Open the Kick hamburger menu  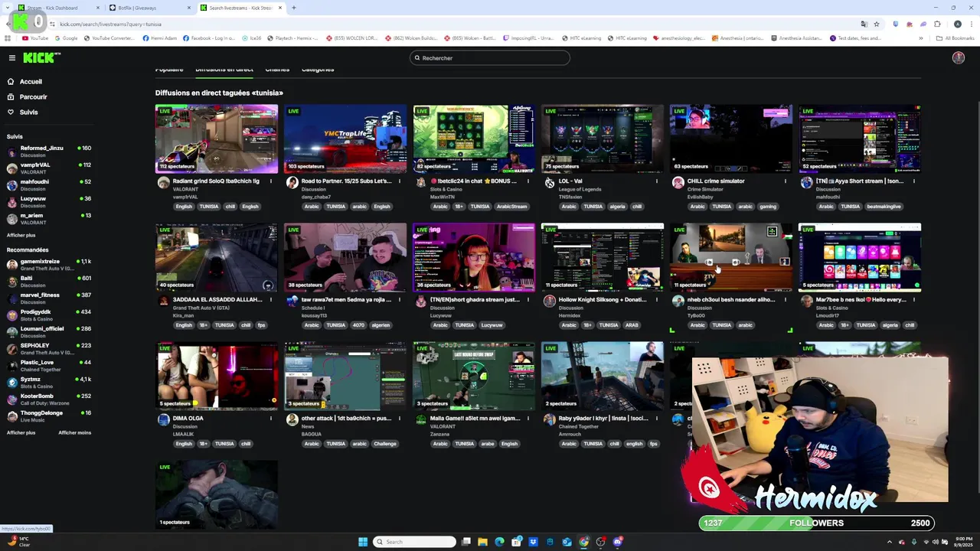click(x=11, y=58)
